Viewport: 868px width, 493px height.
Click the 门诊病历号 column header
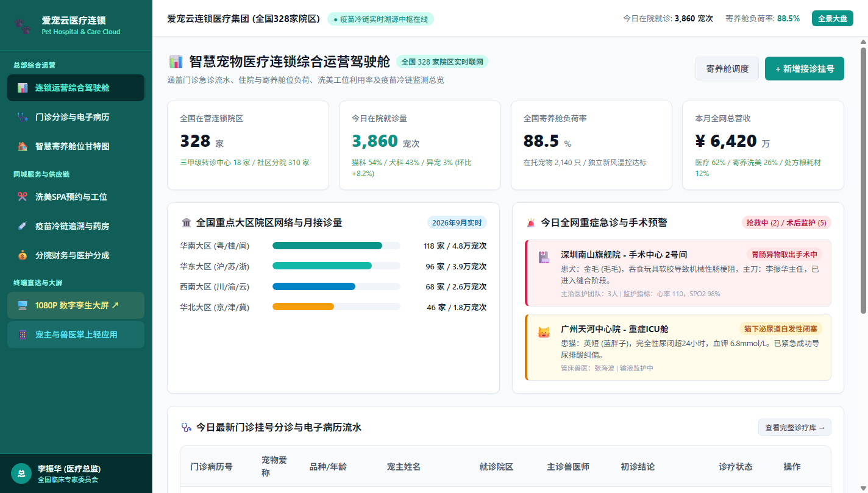(212, 467)
